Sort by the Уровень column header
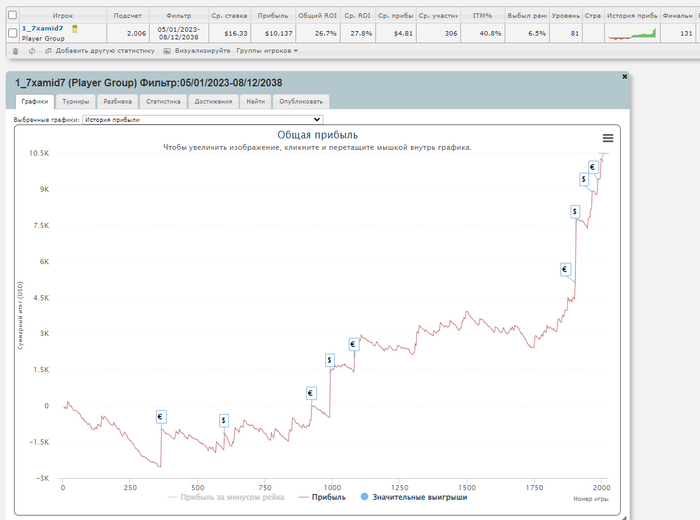Image resolution: width=700 pixels, height=520 pixels. coord(566,16)
